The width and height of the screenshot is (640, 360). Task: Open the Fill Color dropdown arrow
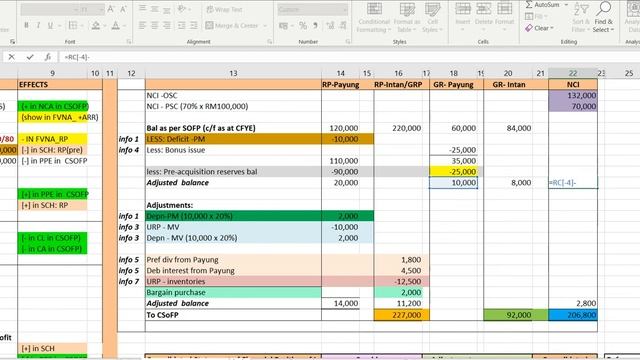point(105,26)
